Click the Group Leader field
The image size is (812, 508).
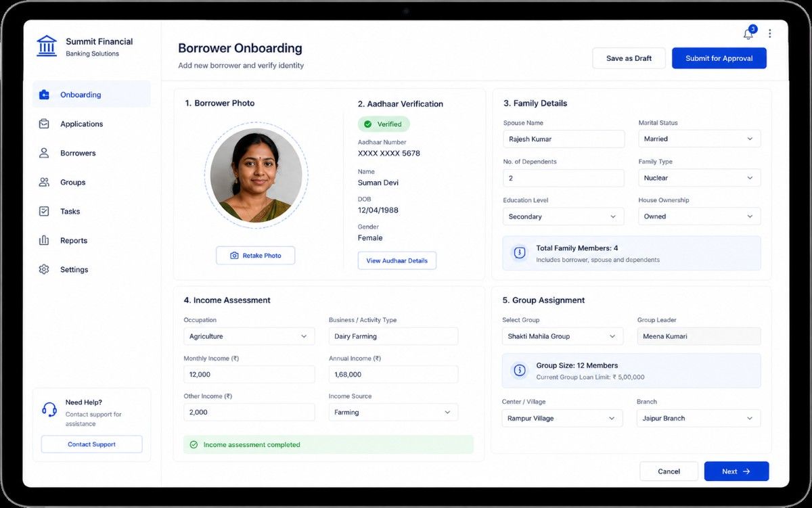click(x=698, y=336)
